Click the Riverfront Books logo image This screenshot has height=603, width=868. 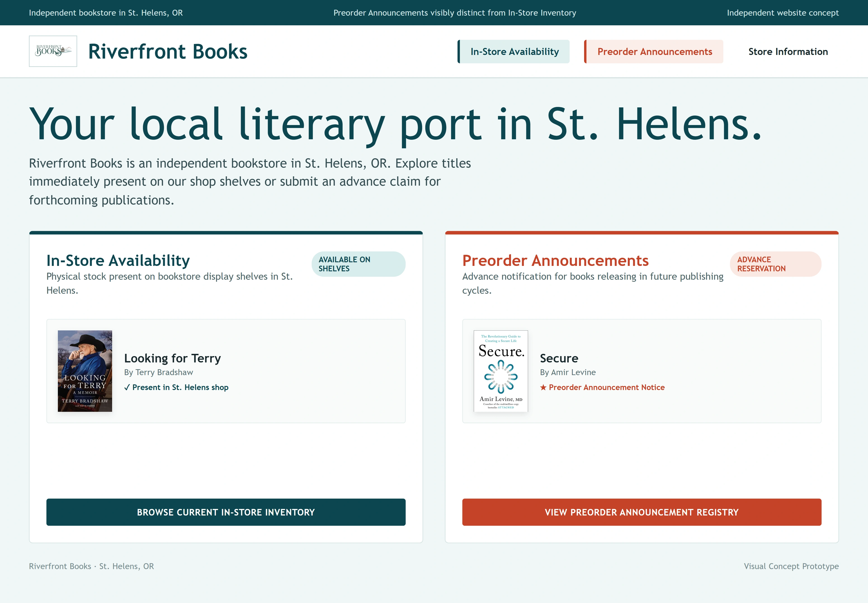click(53, 51)
